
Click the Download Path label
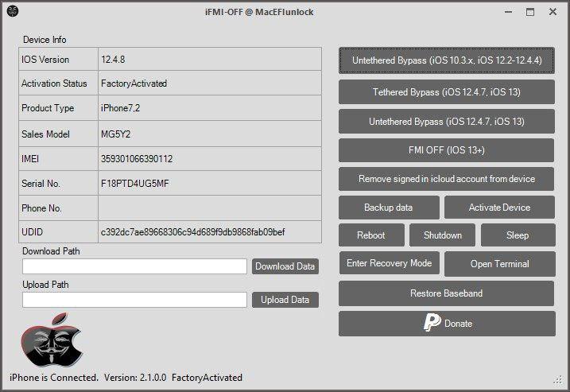pyautogui.click(x=51, y=251)
